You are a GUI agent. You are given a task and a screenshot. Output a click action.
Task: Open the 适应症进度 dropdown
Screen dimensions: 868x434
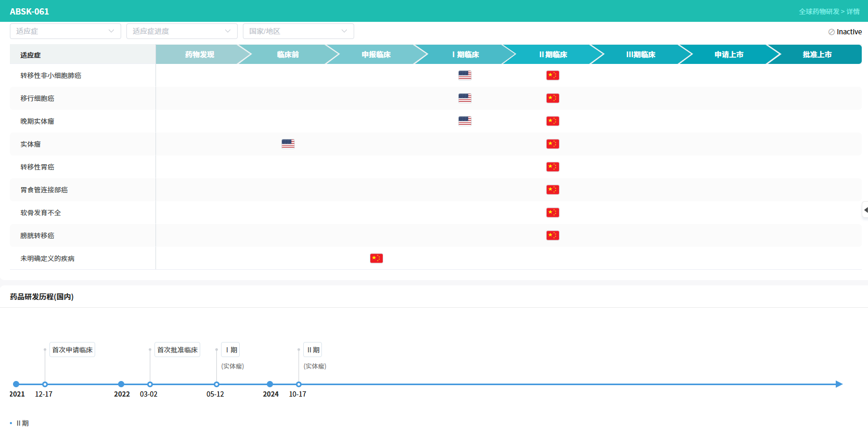(x=182, y=31)
